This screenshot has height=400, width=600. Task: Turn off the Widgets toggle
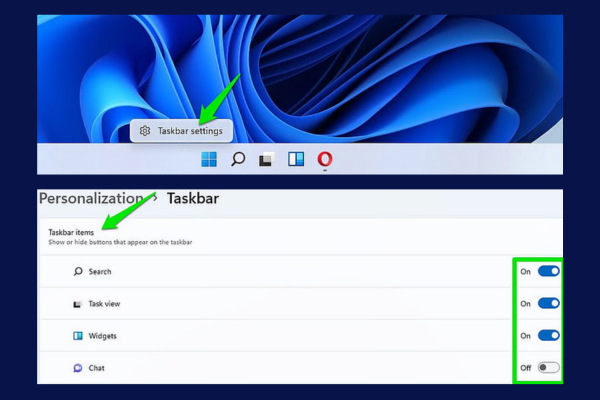[549, 336]
